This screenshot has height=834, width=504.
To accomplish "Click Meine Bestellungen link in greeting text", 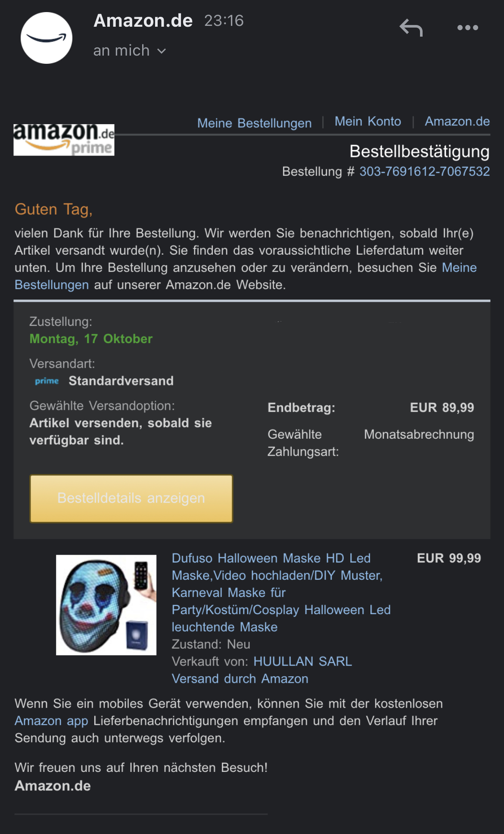I will pyautogui.click(x=246, y=276).
